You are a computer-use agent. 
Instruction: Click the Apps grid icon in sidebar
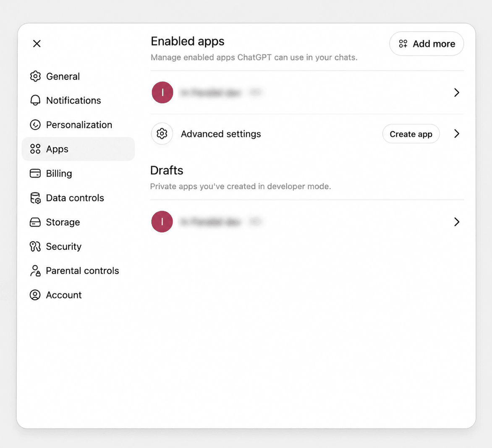click(x=35, y=149)
